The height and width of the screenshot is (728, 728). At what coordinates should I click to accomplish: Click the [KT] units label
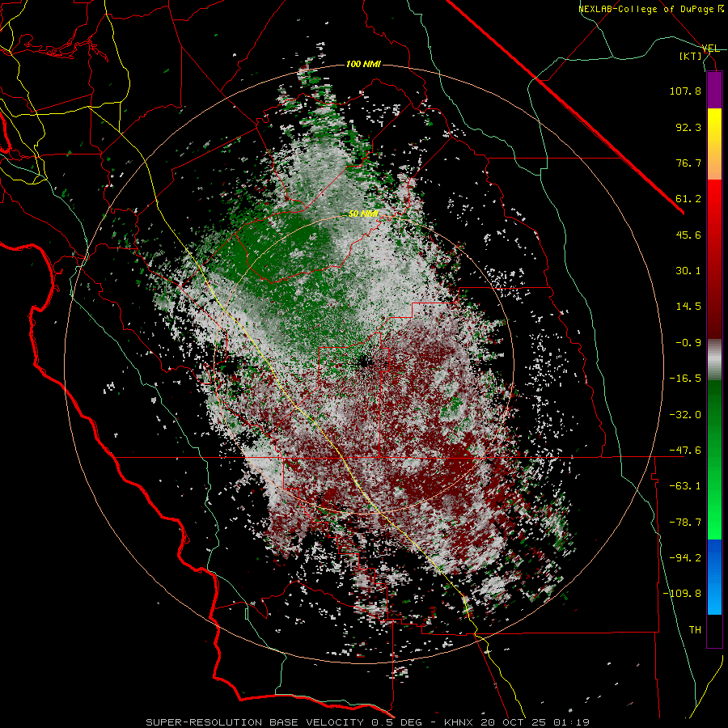click(691, 57)
